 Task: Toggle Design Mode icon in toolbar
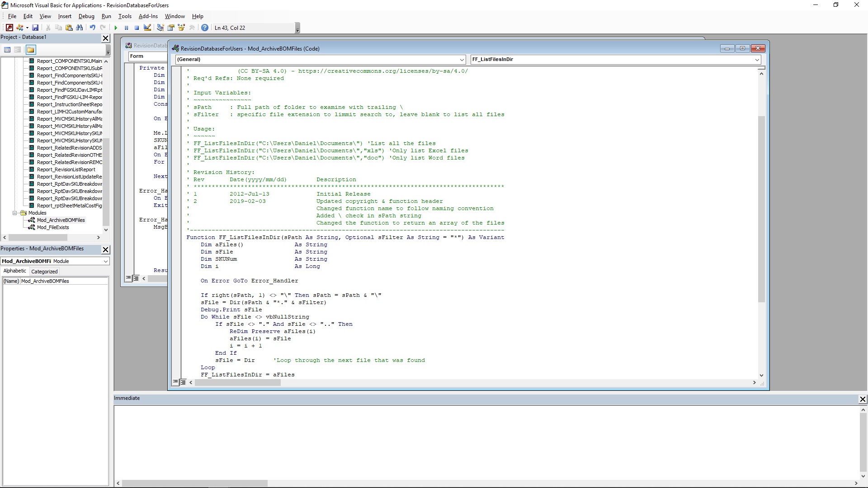pyautogui.click(x=147, y=28)
